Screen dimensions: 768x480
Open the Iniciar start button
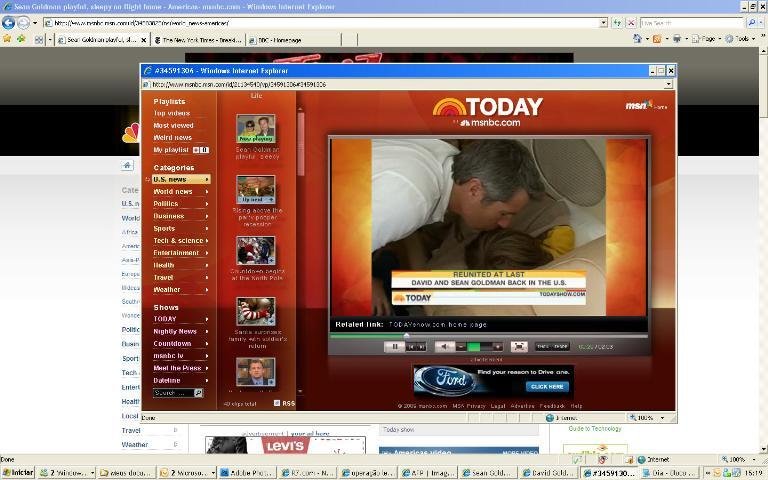[x=18, y=473]
